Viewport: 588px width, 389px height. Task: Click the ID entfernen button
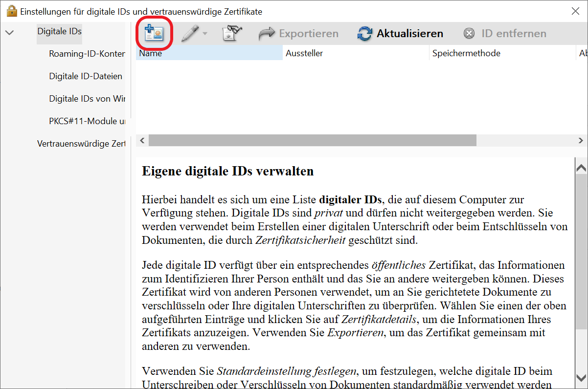pos(504,34)
